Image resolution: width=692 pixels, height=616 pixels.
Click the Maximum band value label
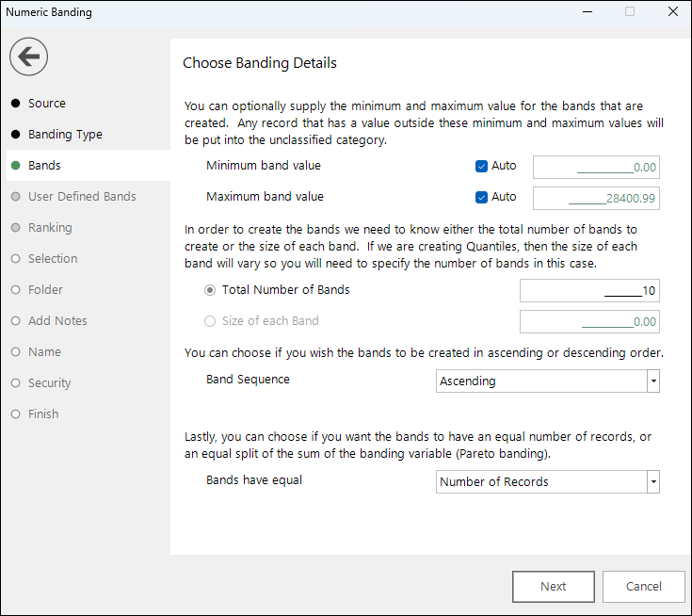tap(265, 197)
